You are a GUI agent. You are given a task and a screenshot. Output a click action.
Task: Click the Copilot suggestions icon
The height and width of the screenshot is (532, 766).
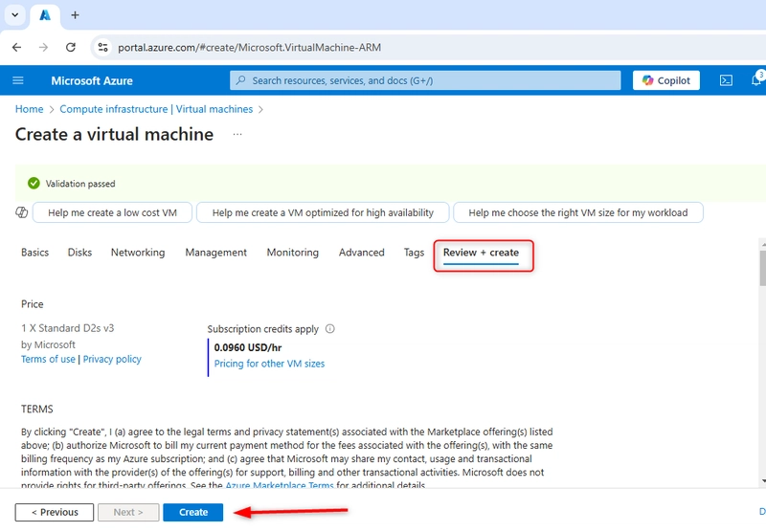click(22, 212)
